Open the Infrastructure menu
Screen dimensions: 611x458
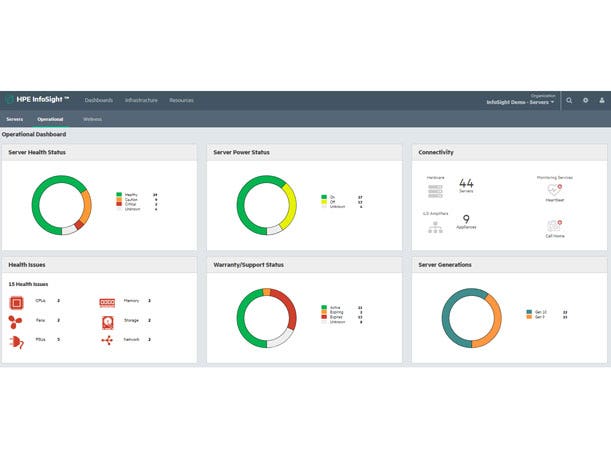pos(141,100)
